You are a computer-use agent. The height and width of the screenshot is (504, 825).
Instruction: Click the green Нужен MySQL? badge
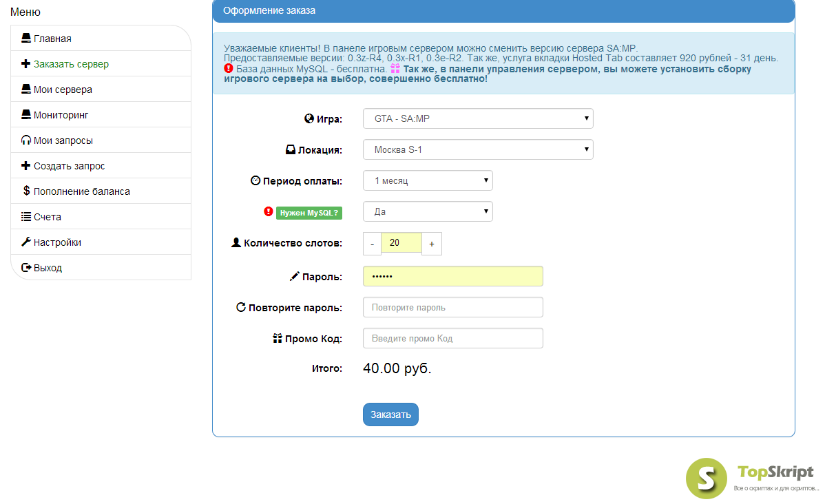309,213
